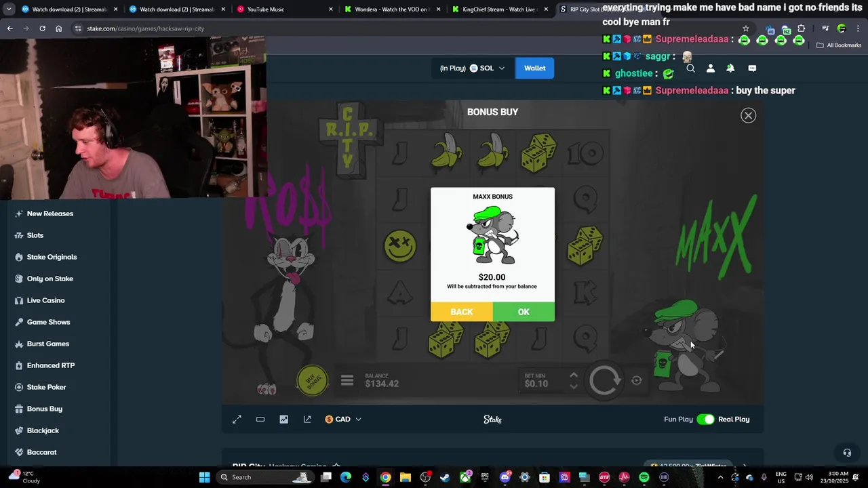Screen dimensions: 868x488
Task: Select Blackjack in sidebar
Action: pyautogui.click(x=43, y=430)
